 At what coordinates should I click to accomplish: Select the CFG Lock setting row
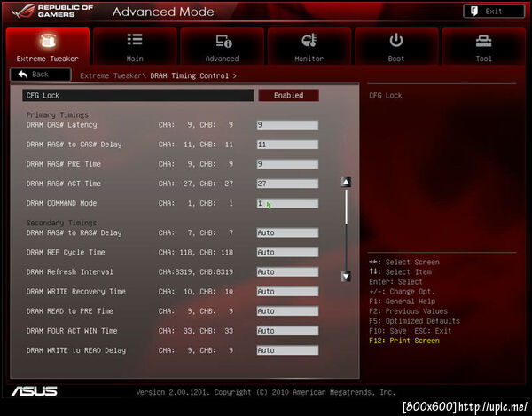coord(137,95)
